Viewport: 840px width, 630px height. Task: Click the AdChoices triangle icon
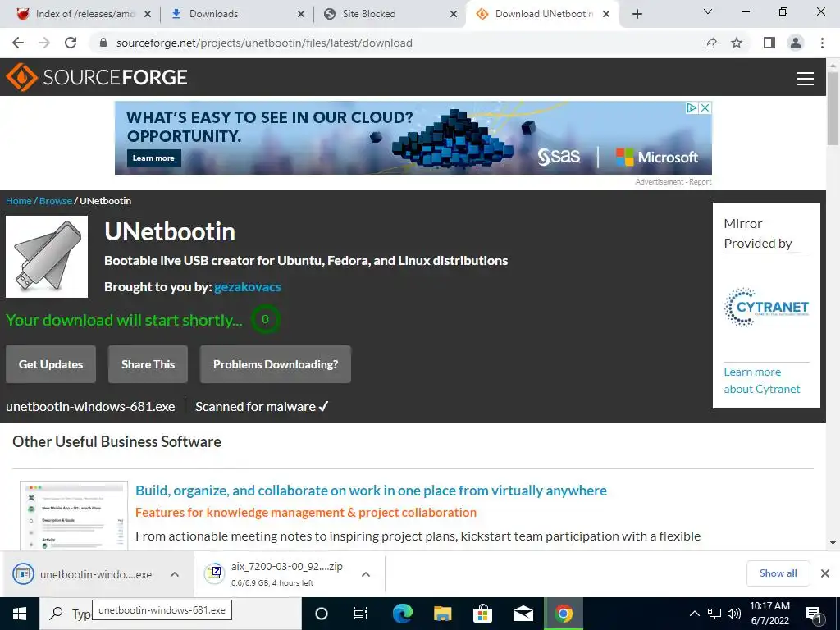pos(692,107)
